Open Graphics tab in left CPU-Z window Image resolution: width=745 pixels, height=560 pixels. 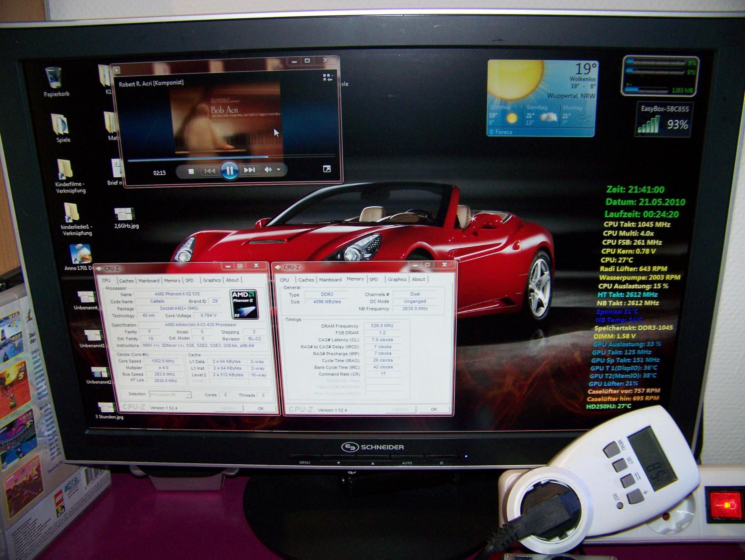tap(211, 280)
